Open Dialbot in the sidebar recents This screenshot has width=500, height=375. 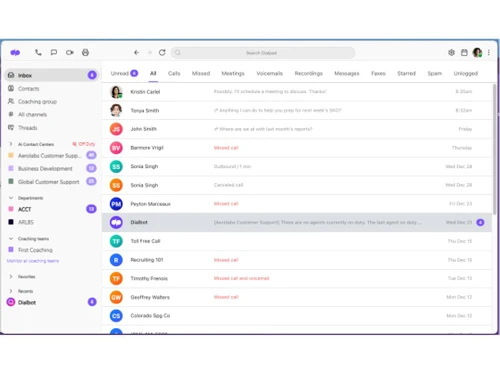tap(52, 302)
